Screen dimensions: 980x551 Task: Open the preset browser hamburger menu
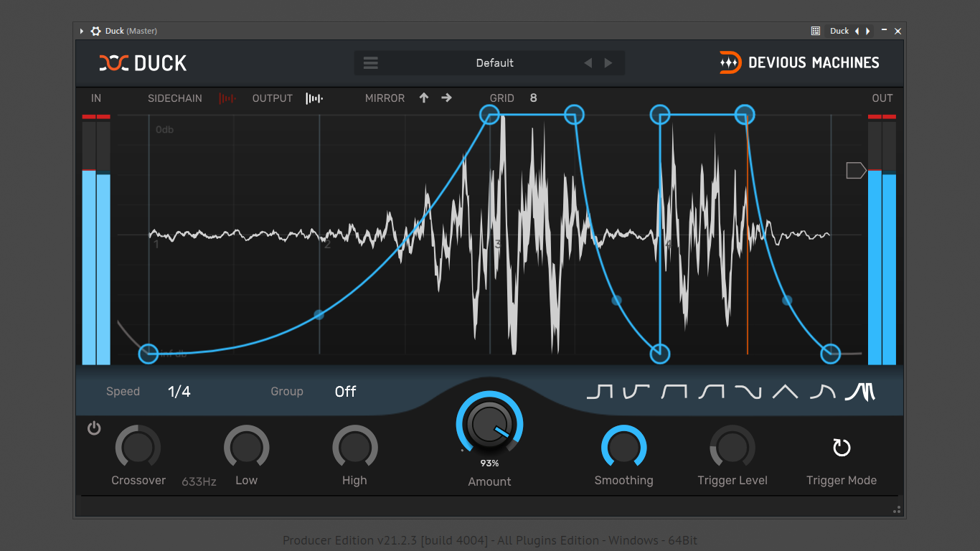[371, 63]
